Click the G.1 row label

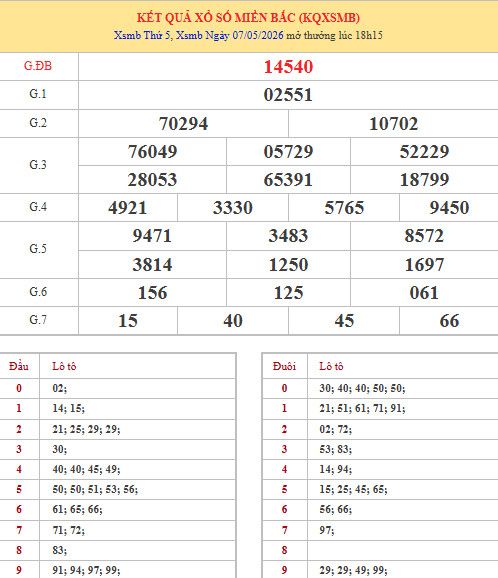tap(38, 94)
